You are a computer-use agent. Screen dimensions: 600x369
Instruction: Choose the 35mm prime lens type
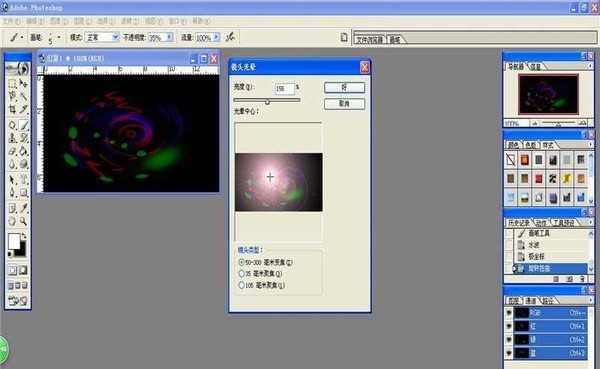[x=241, y=274]
